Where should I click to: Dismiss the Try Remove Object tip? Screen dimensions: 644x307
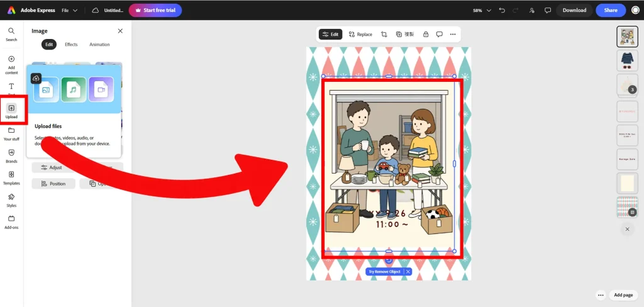point(408,272)
